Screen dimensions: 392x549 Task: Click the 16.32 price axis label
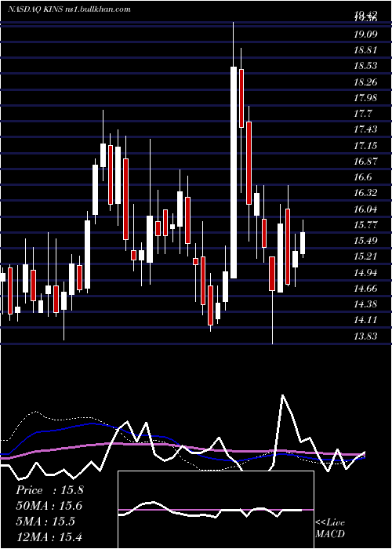pyautogui.click(x=365, y=193)
